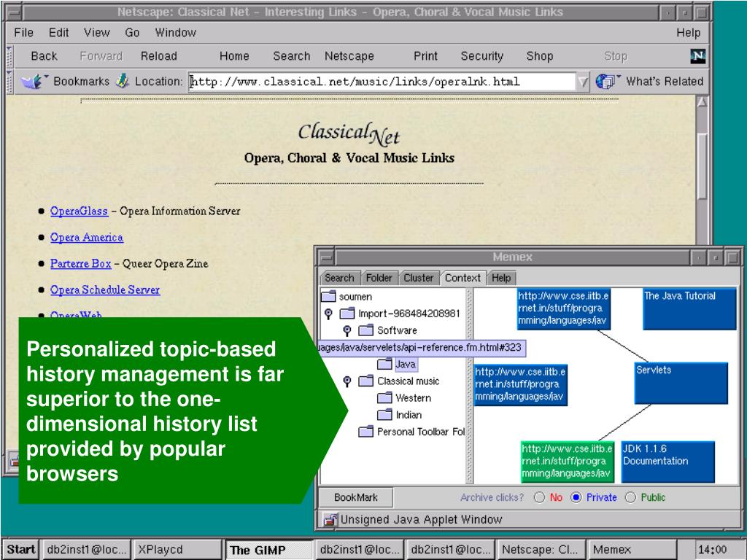Select the Personal Toolbar folder icon
Image resolution: width=747 pixels, height=560 pixels.
click(366, 432)
